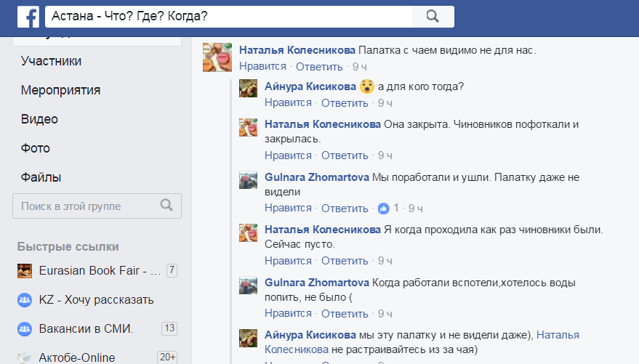Like Айнура Кисикова's comment 'а для кого тогда?'
The height and width of the screenshot is (364, 639).
(x=288, y=102)
